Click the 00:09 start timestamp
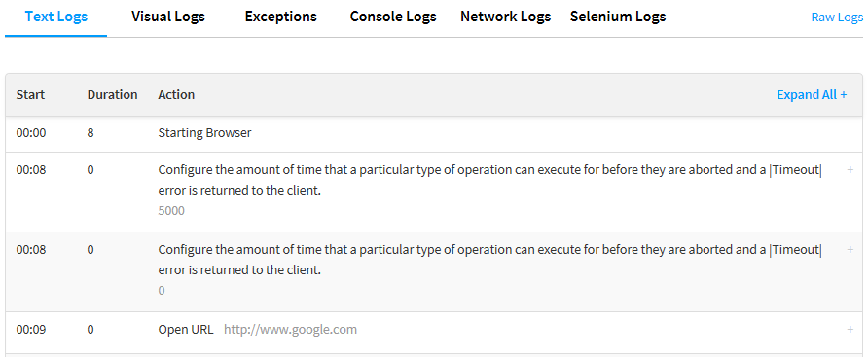 click(x=31, y=330)
